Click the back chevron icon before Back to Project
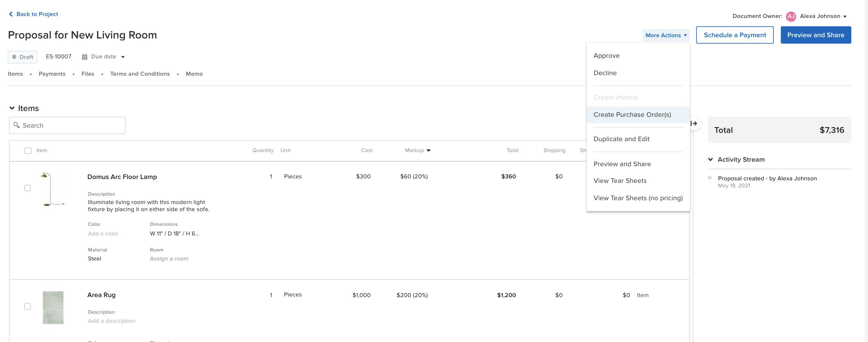 (11, 14)
